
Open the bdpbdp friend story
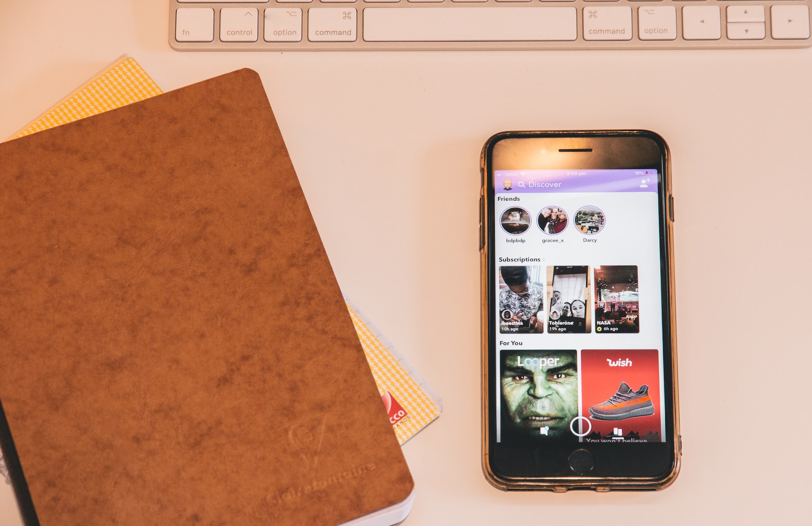(x=513, y=224)
